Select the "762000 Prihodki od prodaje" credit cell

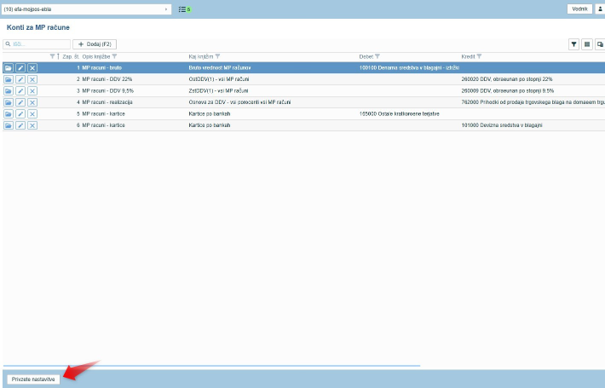[533, 103]
